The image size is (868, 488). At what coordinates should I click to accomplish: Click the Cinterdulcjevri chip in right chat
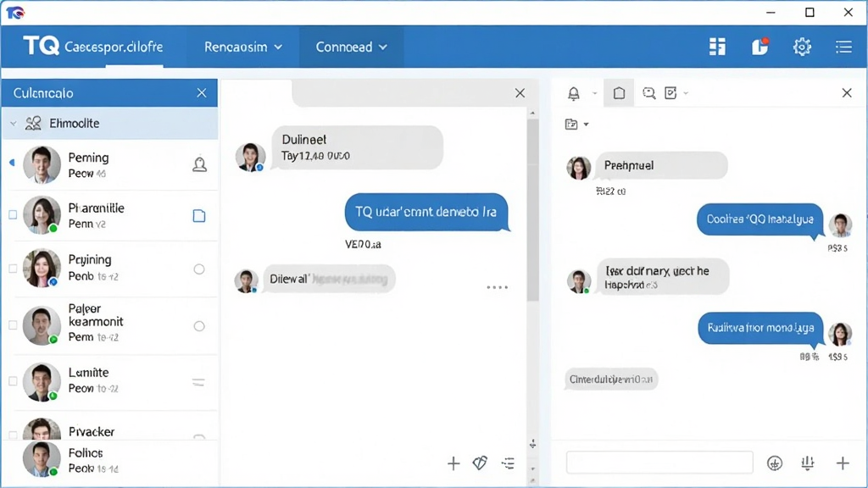pyautogui.click(x=611, y=380)
